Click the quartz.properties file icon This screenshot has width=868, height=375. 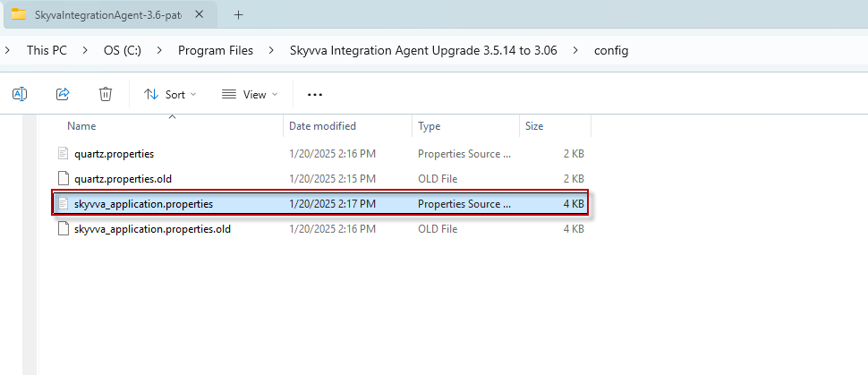pyautogui.click(x=63, y=154)
